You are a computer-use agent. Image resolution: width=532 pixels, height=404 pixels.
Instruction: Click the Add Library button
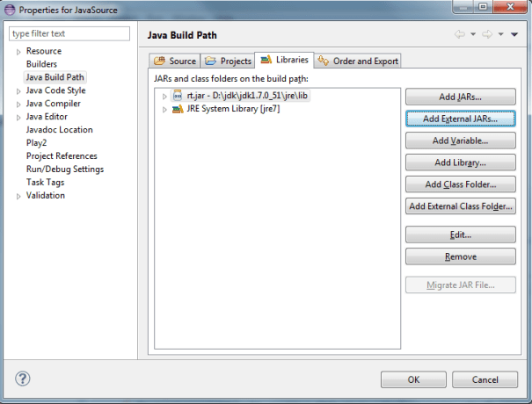pyautogui.click(x=460, y=162)
